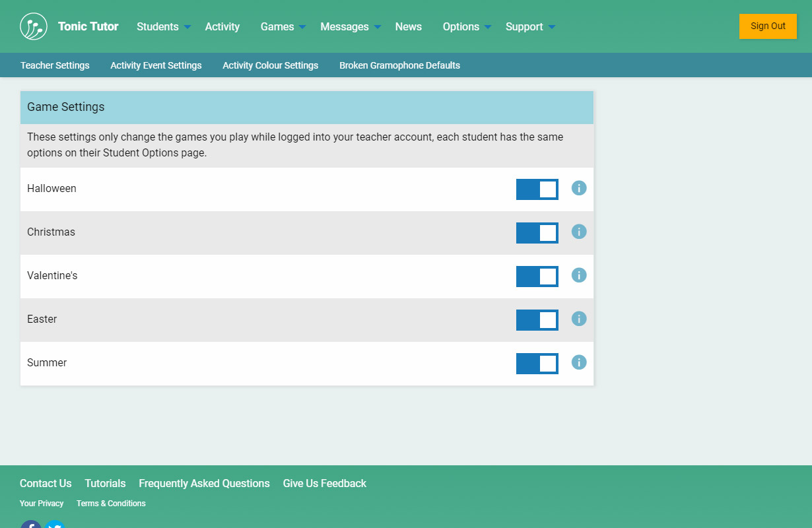Turn off the Easter toggle
Viewport: 812px width, 528px height.
pos(537,319)
